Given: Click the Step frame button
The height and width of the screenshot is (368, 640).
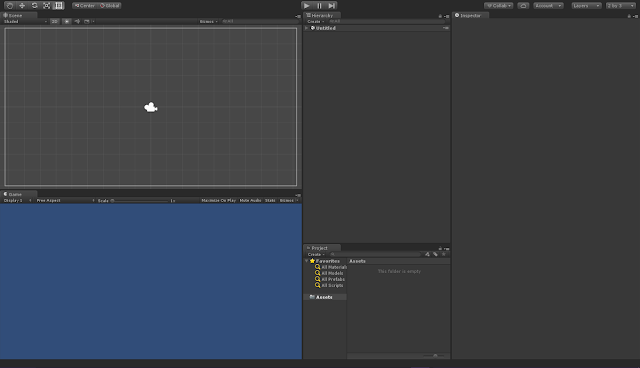Looking at the screenshot, I should [331, 6].
